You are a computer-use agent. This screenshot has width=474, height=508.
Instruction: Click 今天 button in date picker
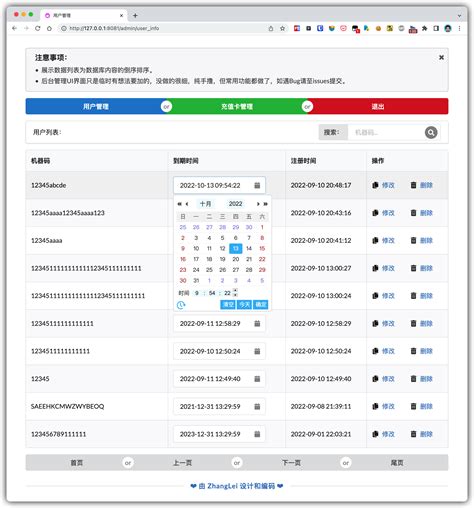[244, 304]
